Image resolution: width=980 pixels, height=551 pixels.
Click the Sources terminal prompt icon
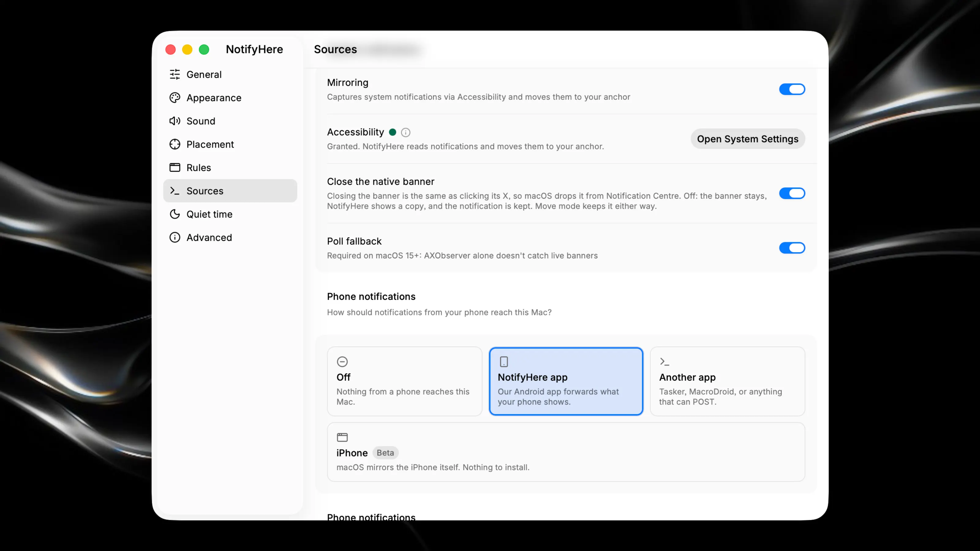coord(175,190)
